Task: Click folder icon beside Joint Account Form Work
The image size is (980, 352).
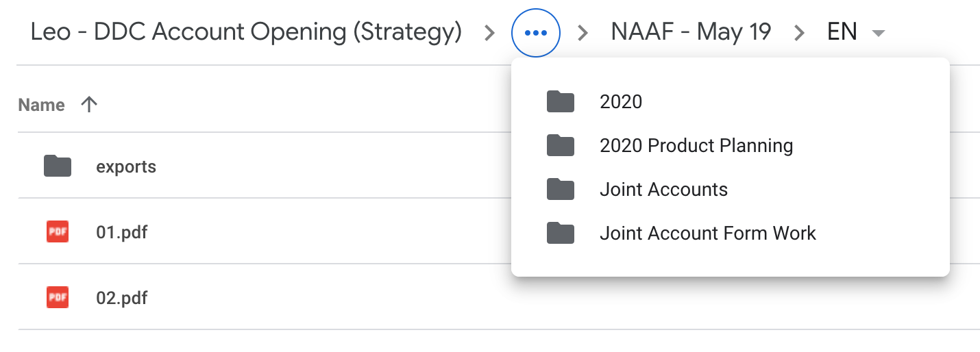Action: (x=561, y=233)
